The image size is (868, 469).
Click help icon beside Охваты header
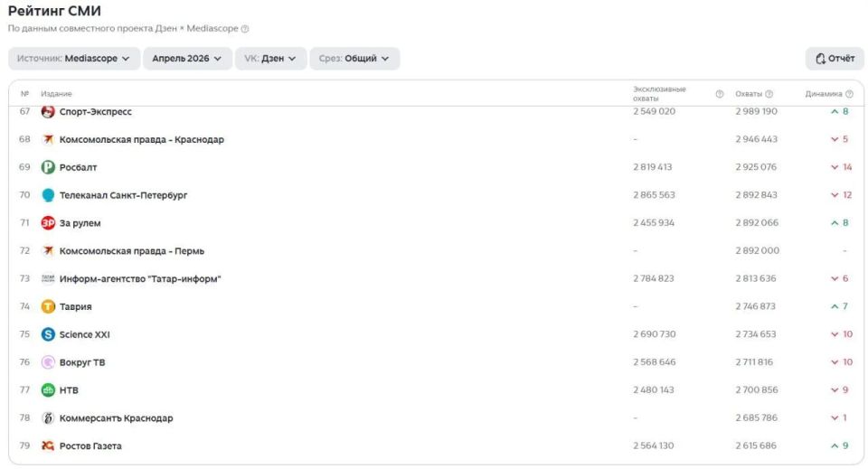pyautogui.click(x=769, y=94)
